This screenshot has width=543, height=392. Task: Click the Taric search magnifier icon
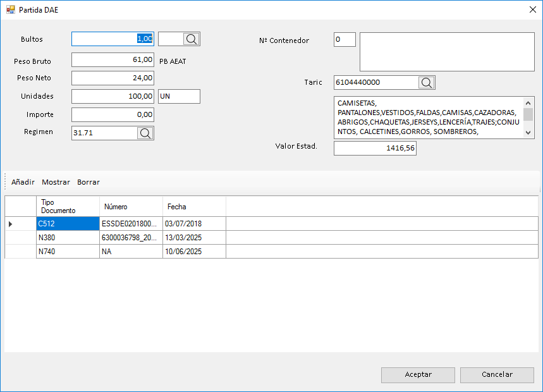coord(427,83)
